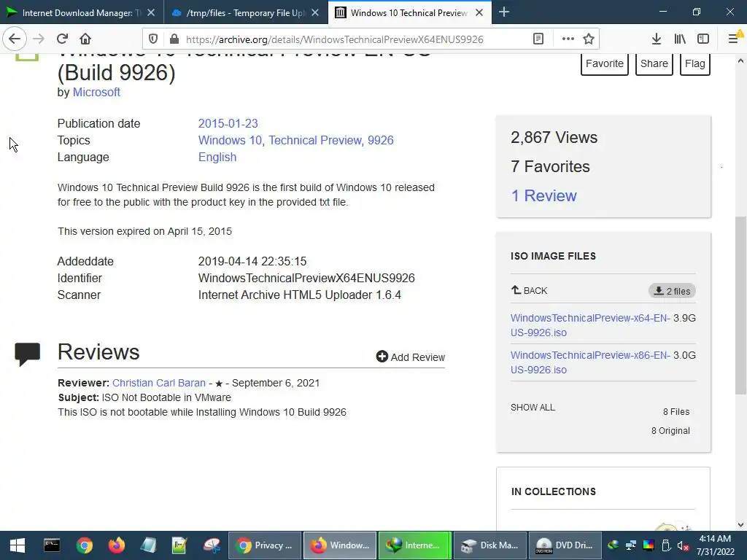Open a new browser tab
The image size is (747, 560).
coord(504,12)
